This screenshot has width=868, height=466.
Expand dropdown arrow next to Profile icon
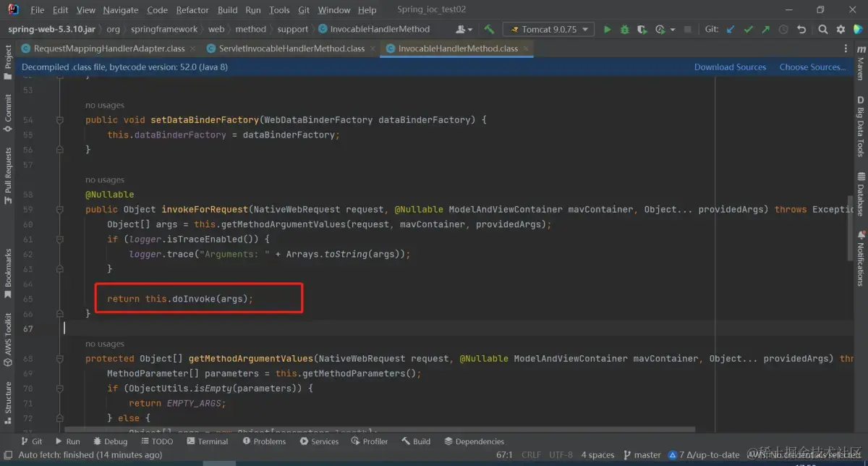tap(672, 30)
